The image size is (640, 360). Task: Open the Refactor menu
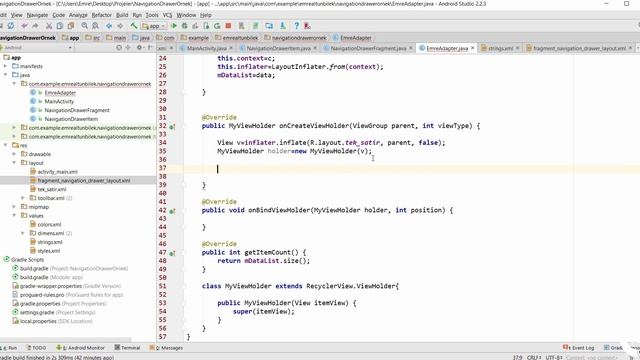point(101,15)
